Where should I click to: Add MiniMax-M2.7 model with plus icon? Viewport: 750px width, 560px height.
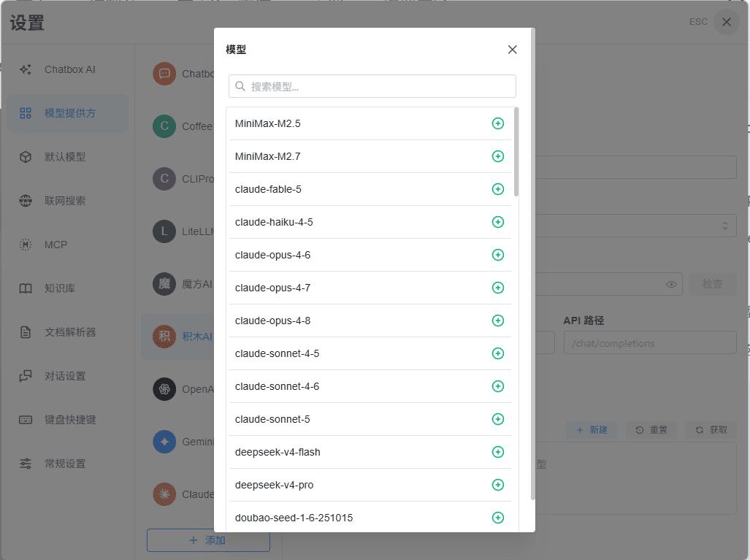[498, 156]
